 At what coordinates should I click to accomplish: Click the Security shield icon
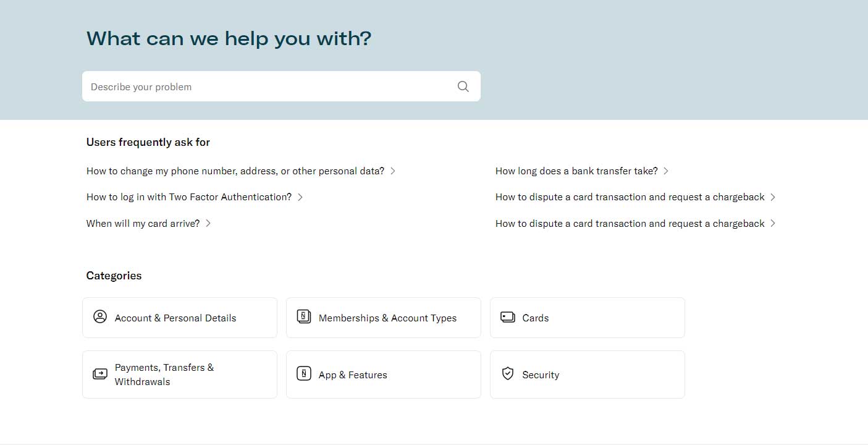(x=508, y=374)
